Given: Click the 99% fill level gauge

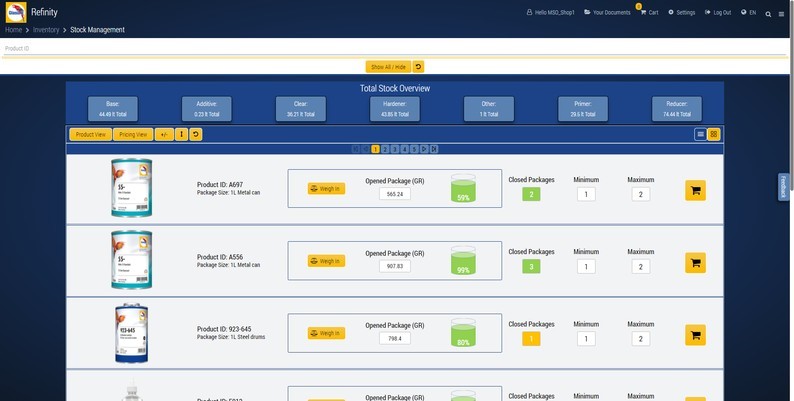Looking at the screenshot, I should point(463,261).
